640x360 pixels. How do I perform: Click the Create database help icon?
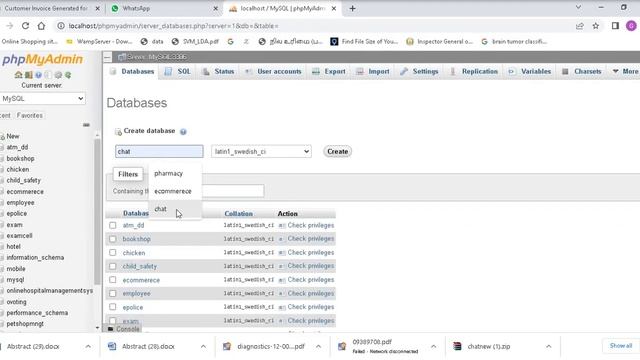(x=183, y=131)
